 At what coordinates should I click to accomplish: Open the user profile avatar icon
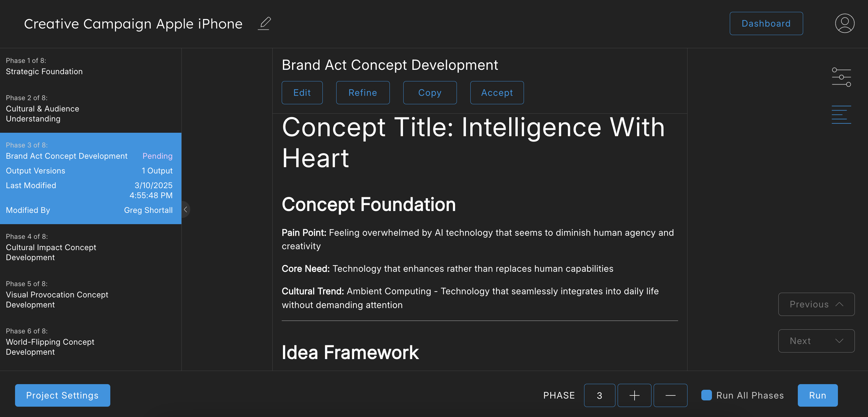(844, 23)
